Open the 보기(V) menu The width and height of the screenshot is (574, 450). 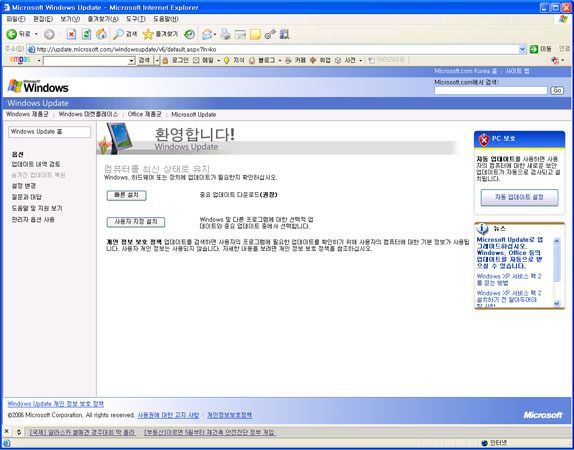click(x=70, y=19)
